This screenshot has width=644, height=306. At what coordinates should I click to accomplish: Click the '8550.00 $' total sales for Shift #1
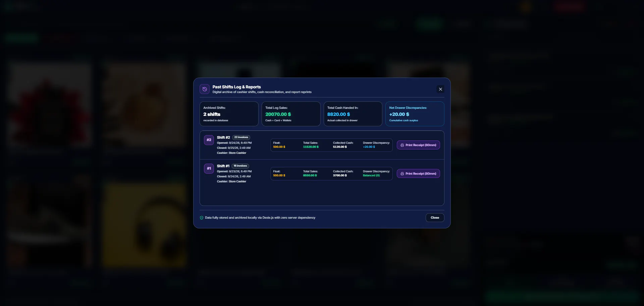[310, 175]
